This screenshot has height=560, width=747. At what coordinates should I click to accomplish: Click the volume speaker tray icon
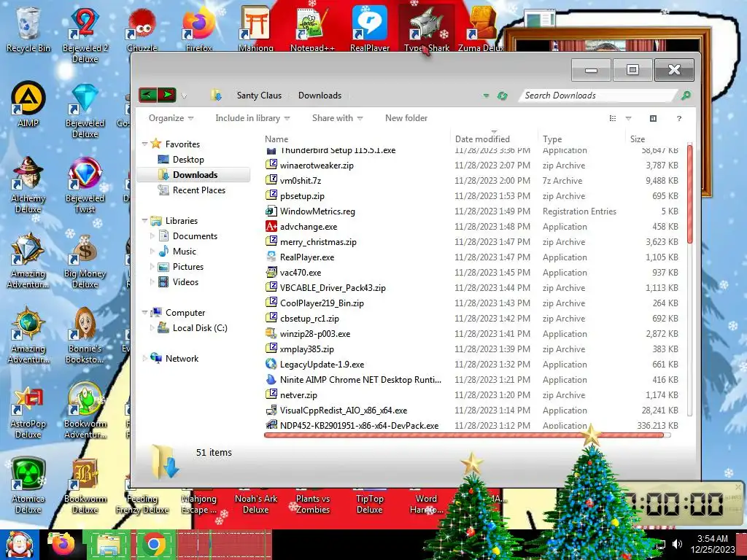pos(677,544)
